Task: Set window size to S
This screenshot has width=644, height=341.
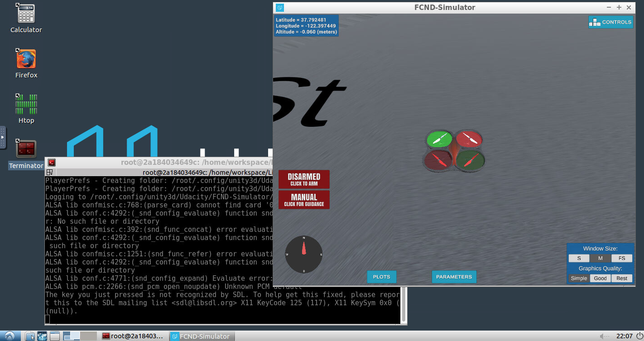Action: pos(579,258)
